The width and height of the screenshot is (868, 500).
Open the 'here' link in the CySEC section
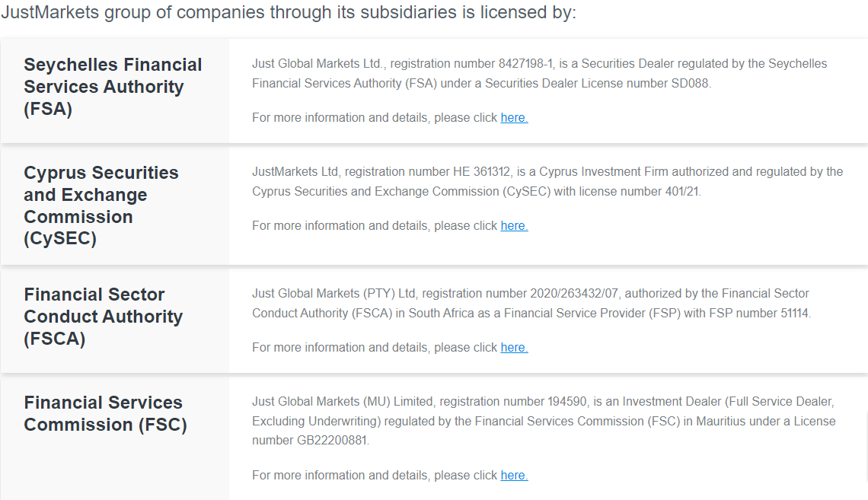[514, 226]
